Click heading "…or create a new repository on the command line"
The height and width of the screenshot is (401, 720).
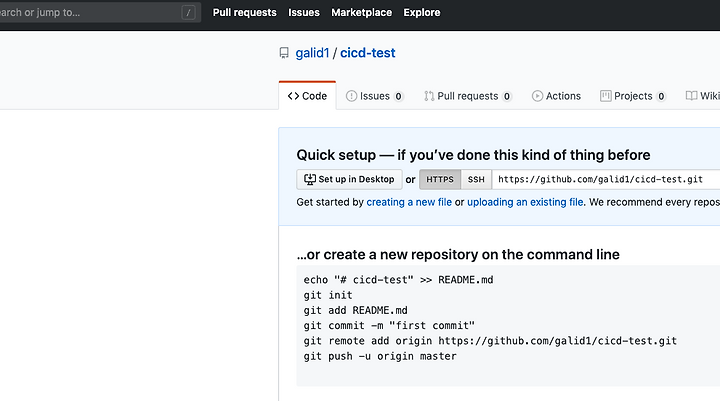[x=458, y=254]
